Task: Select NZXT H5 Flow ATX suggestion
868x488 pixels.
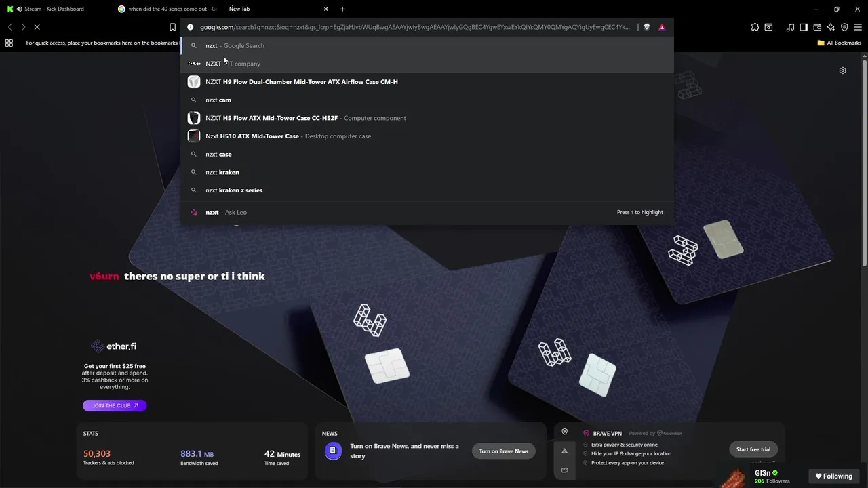Action: point(427,118)
